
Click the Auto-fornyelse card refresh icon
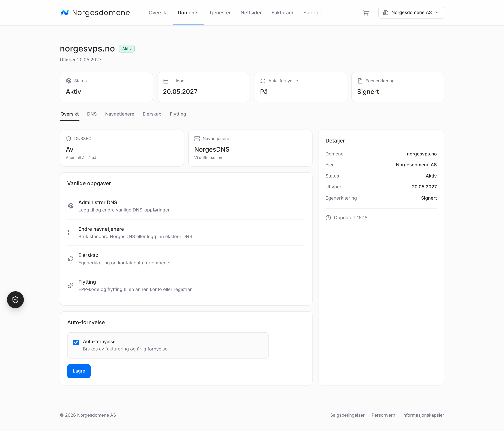coord(263,81)
